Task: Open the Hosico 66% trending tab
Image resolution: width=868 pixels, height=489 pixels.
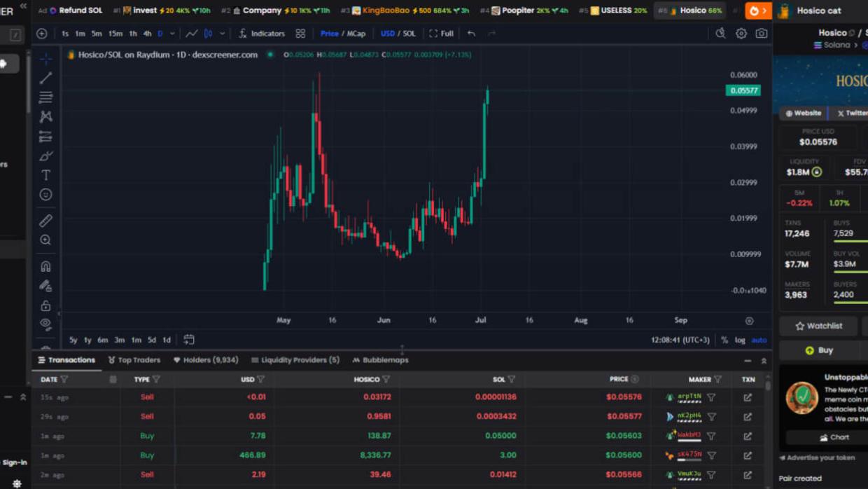Action: tap(690, 11)
